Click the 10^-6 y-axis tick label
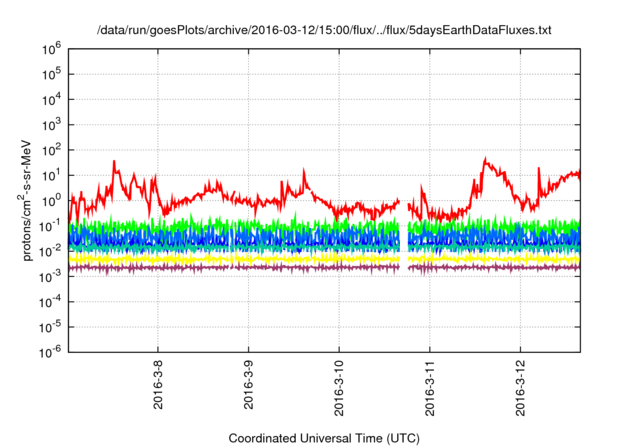Image resolution: width=640 pixels, height=448 pixels. (x=50, y=352)
